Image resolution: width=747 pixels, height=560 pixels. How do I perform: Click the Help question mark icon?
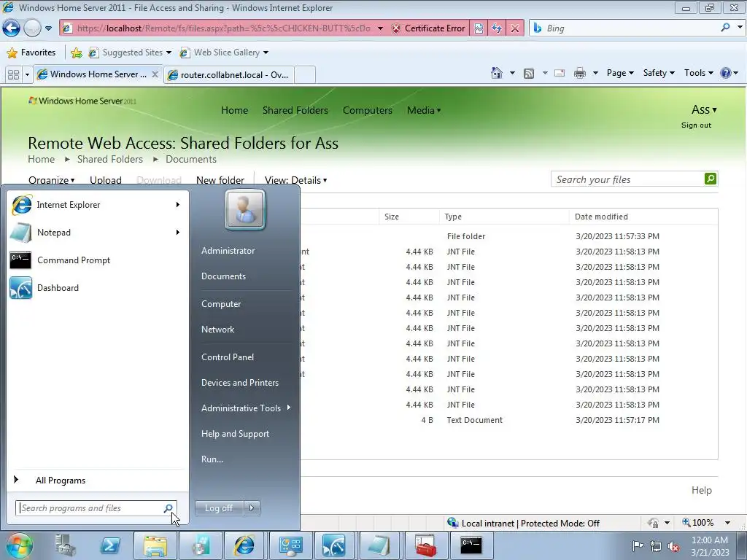(x=725, y=73)
